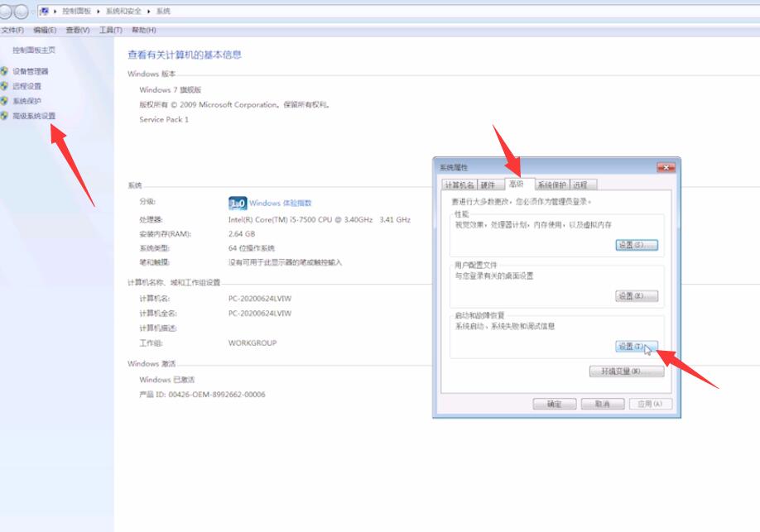
Task: Click the heading 查看有关计算机的基本信息
Action: tap(185, 55)
